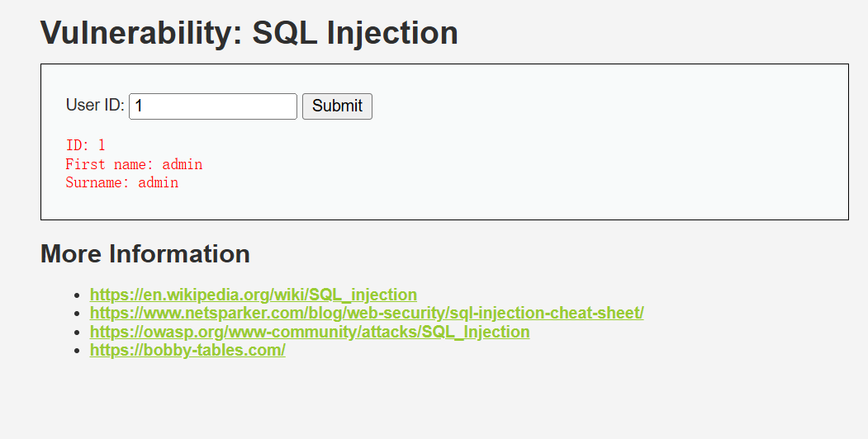Click the red "ID: 1" result line
868x439 pixels.
85,145
